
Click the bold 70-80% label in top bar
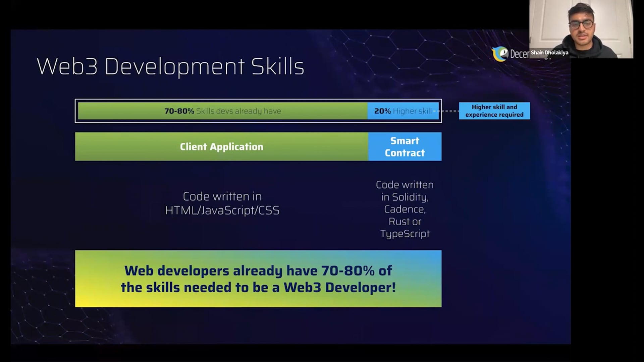click(x=179, y=111)
